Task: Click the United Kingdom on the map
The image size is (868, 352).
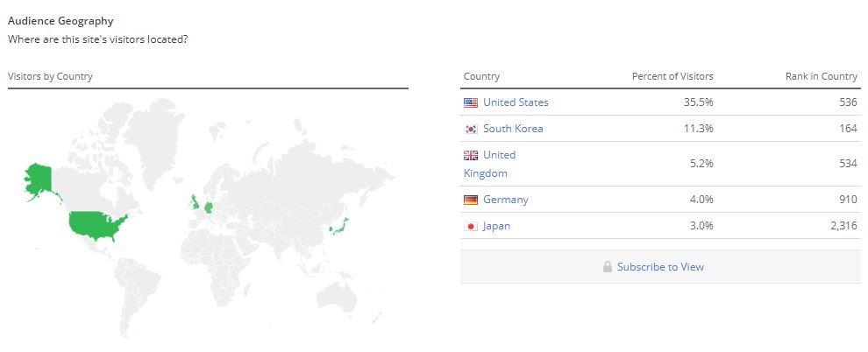Action: click(x=193, y=204)
